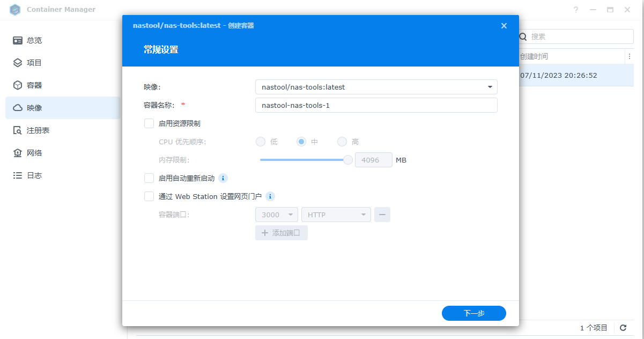Go to the 项目 projects section
The width and height of the screenshot is (644, 339).
[63, 63]
